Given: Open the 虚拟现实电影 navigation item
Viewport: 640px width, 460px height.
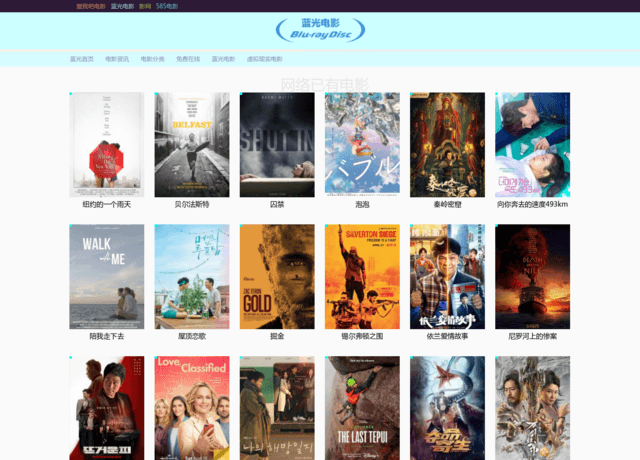Looking at the screenshot, I should click(264, 59).
